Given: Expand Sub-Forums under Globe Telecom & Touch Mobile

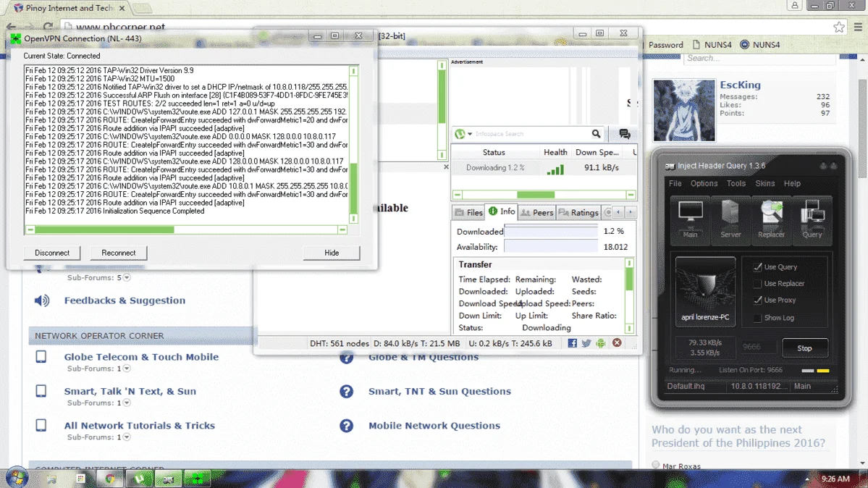Looking at the screenshot, I should pyautogui.click(x=127, y=369).
